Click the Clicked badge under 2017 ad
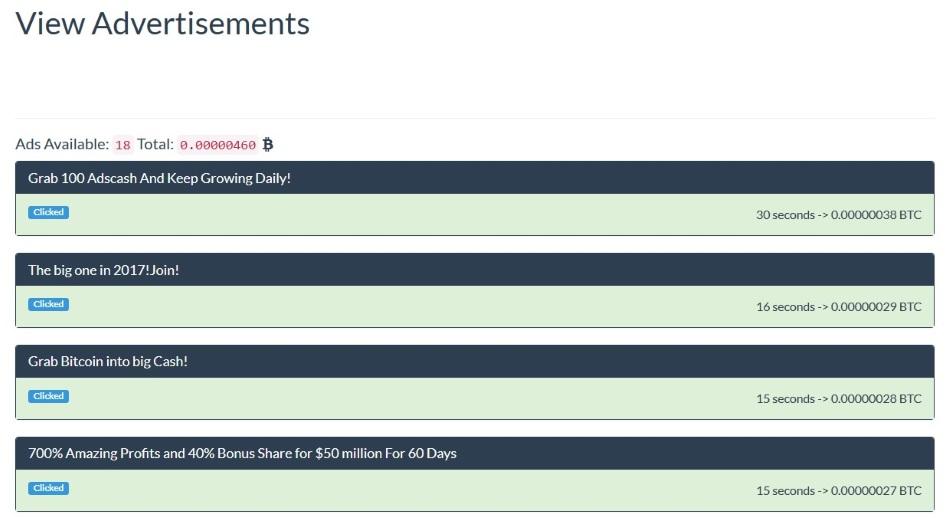Screen dimensions: 950x518 pyautogui.click(x=48, y=304)
